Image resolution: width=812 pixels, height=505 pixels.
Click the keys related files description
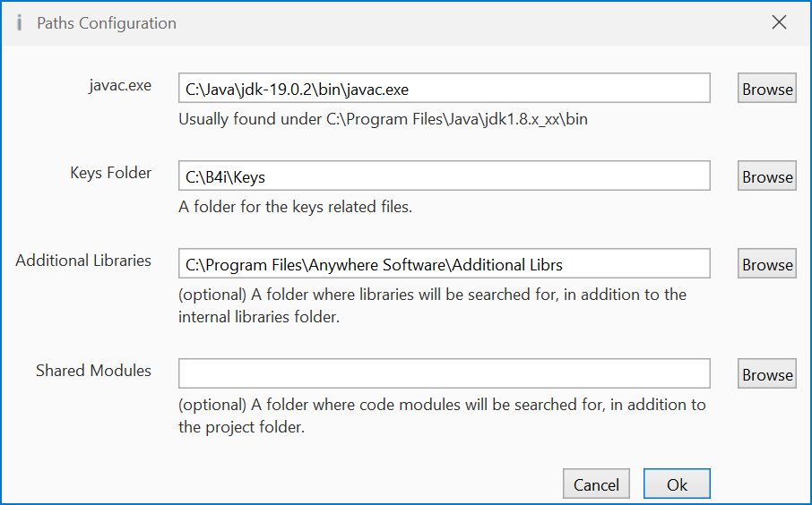point(295,207)
